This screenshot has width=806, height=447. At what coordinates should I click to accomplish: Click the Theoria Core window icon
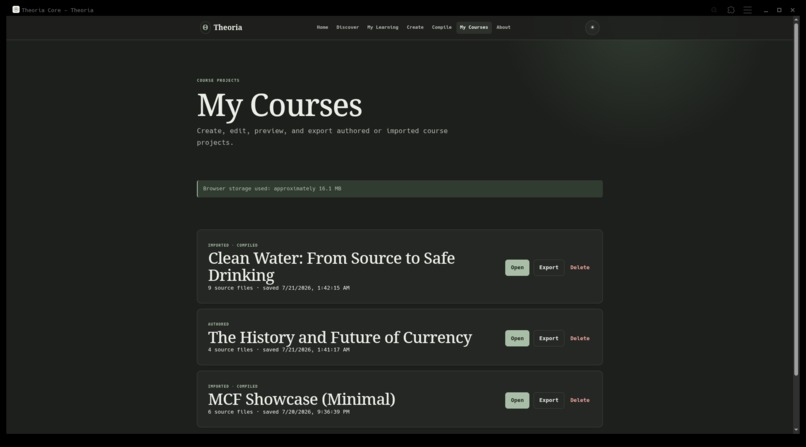16,10
